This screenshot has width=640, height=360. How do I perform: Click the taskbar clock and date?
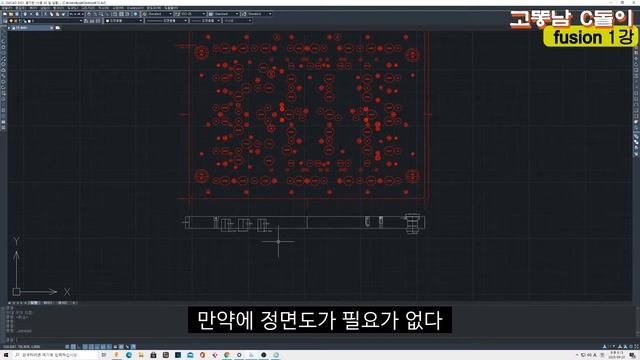[x=616, y=355]
